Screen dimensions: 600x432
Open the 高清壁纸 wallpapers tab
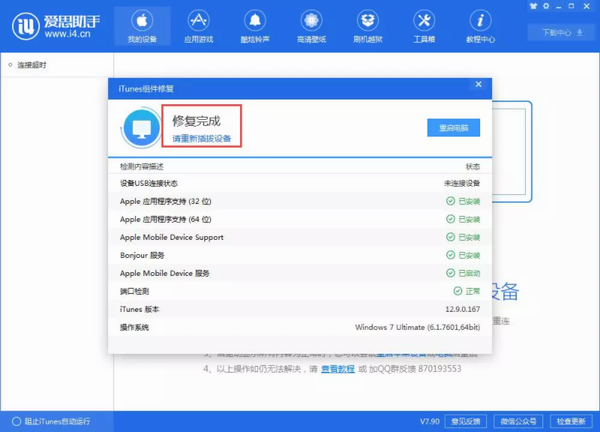click(311, 26)
